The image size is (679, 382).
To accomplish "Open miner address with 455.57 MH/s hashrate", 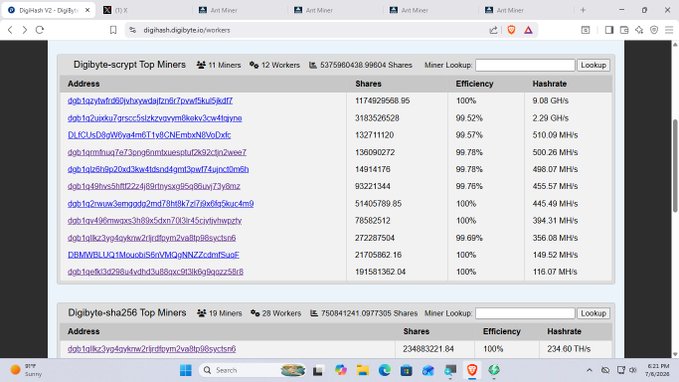I will coord(154,186).
